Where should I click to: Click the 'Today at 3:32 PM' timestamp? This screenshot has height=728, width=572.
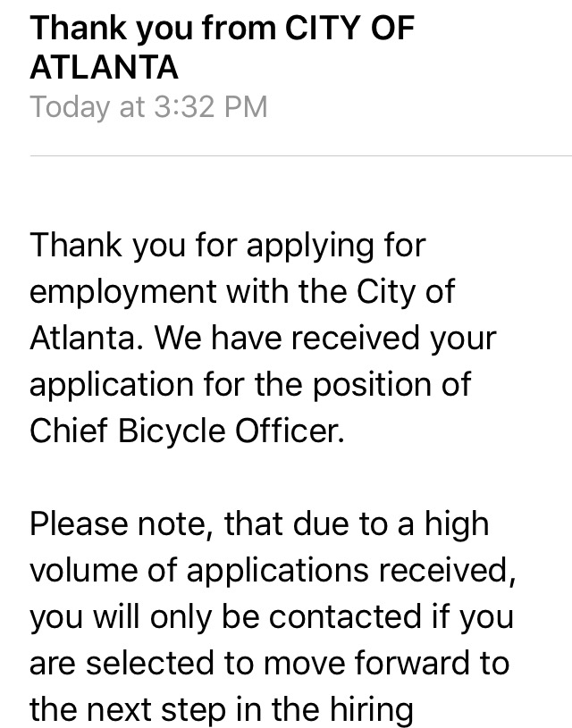click(x=148, y=107)
